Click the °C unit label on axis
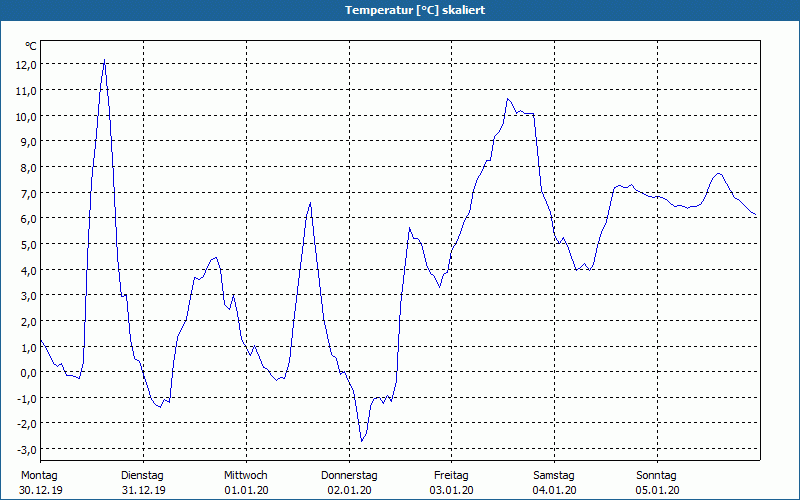The height and width of the screenshot is (500, 800). click(x=31, y=46)
